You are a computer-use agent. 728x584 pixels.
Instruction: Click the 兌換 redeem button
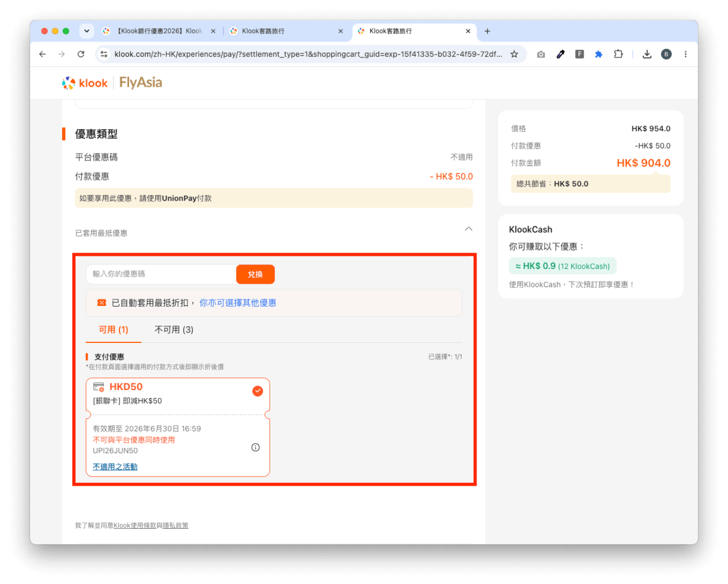click(x=255, y=274)
